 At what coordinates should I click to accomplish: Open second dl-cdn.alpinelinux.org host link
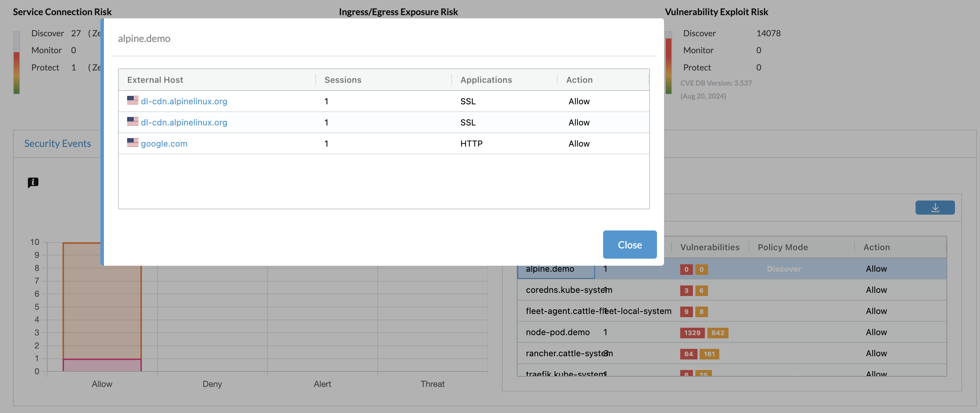[x=184, y=123]
